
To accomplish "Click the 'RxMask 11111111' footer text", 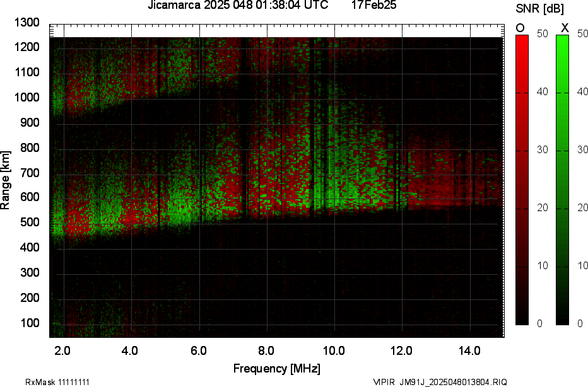I will point(57,382).
